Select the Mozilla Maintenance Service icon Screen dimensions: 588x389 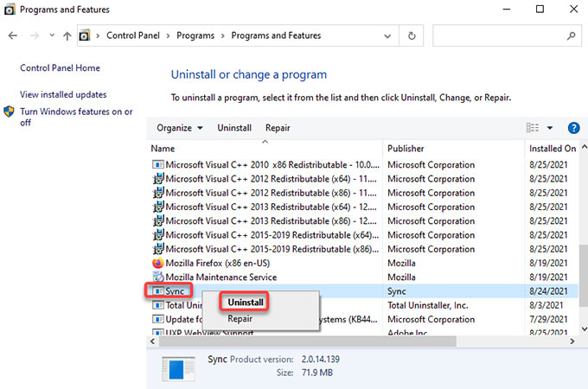(x=158, y=277)
